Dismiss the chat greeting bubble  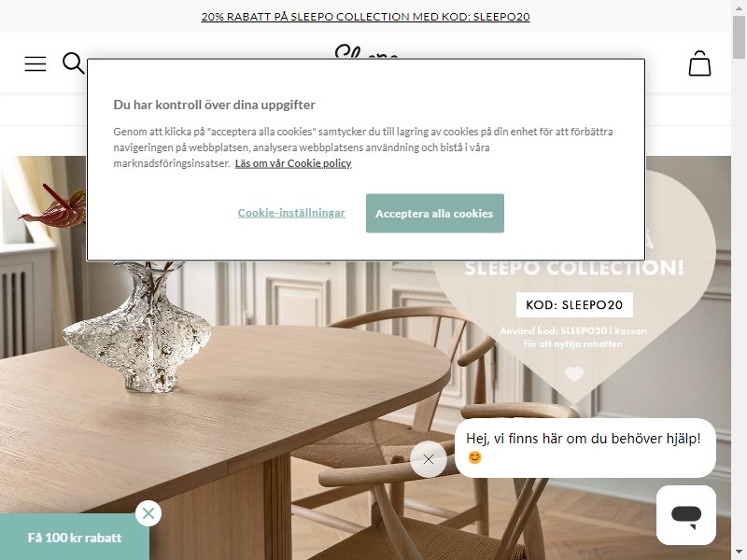[429, 459]
